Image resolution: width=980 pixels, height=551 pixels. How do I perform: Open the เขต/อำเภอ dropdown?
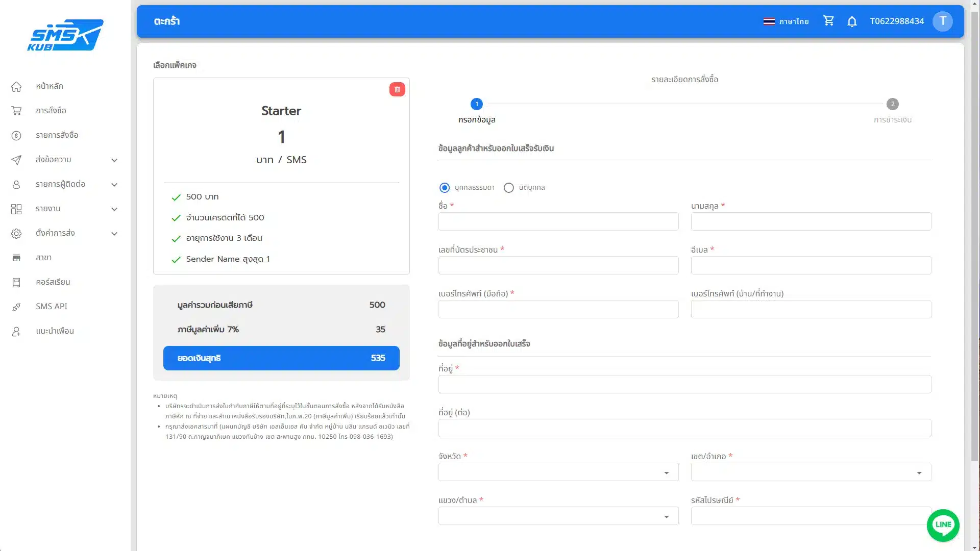811,472
